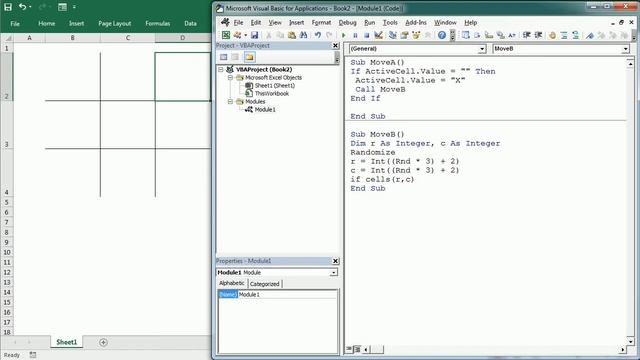640x360 pixels.
Task: Open the VBA Format menu
Action: [321, 23]
